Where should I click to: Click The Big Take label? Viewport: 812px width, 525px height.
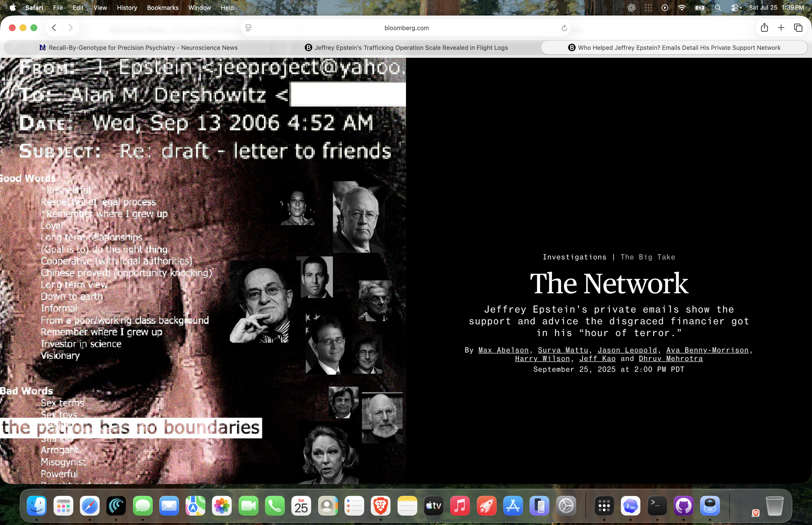tap(648, 257)
